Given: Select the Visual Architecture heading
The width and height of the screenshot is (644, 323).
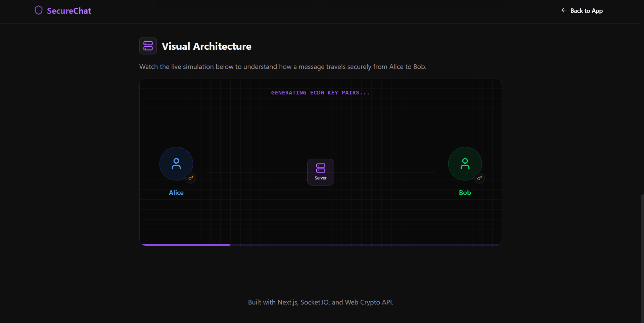Looking at the screenshot, I should [x=206, y=46].
